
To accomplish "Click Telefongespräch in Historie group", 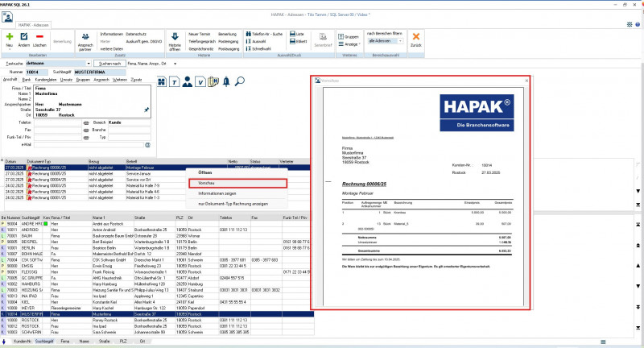I will click(202, 42).
